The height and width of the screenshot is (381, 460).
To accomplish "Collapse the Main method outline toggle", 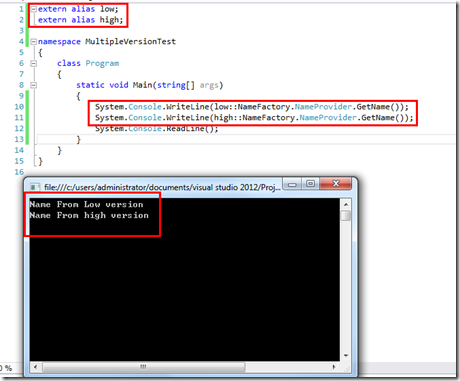I will pos(34,85).
